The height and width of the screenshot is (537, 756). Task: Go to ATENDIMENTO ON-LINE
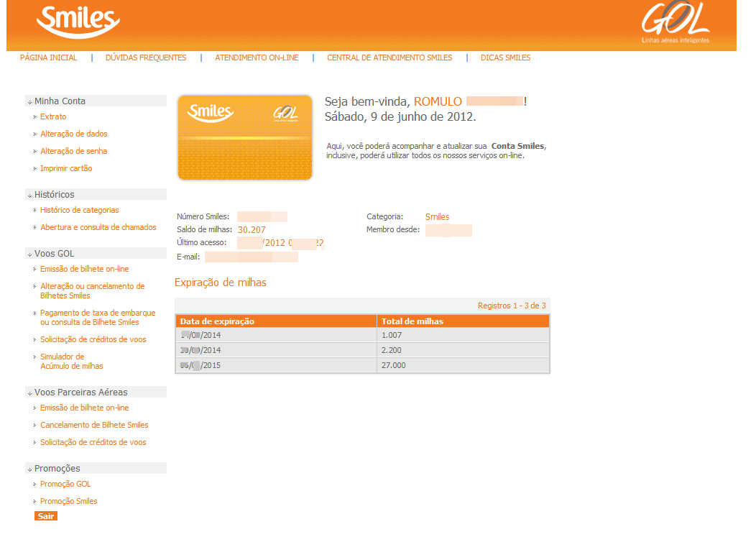[257, 58]
